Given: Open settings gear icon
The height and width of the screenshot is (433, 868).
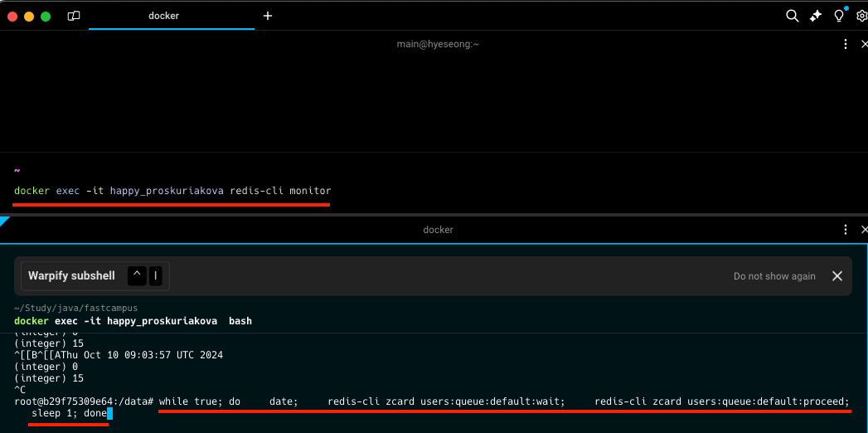Looking at the screenshot, I should [862, 16].
